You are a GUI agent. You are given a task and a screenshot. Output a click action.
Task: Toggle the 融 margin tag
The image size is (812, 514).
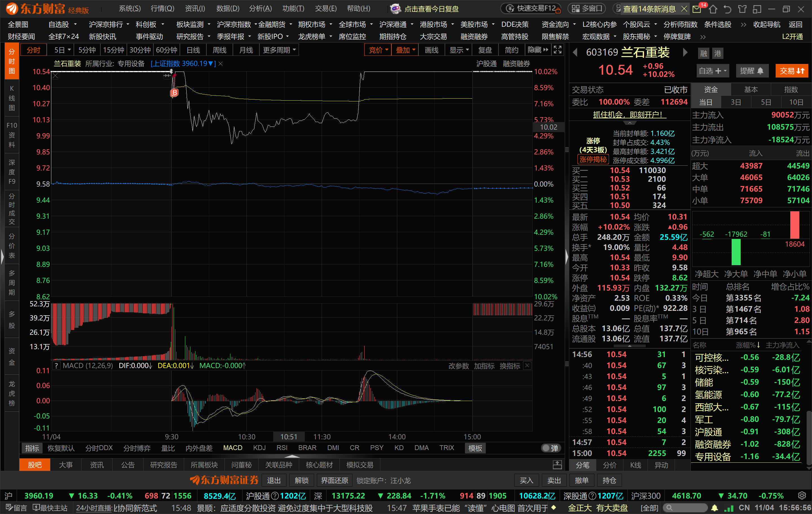click(x=703, y=53)
